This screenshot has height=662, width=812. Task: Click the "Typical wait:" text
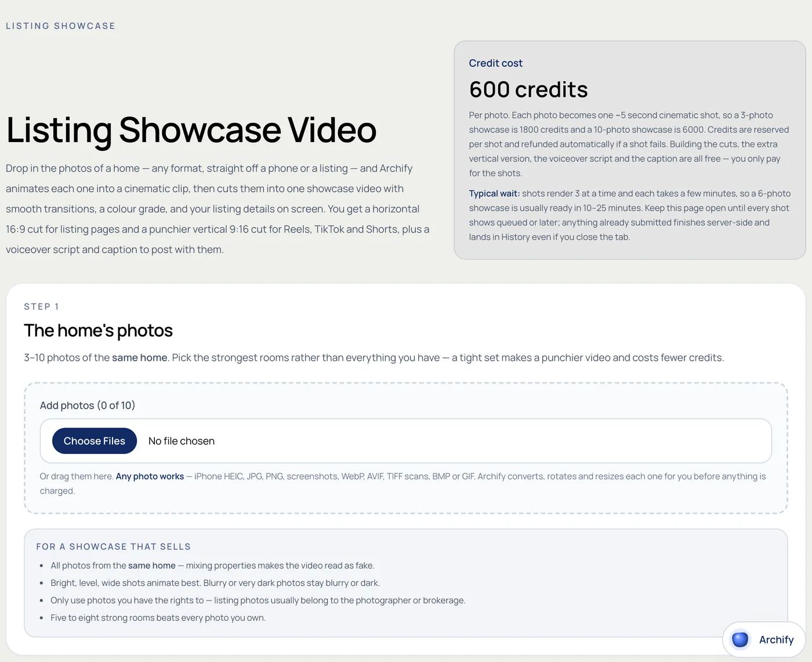(495, 193)
